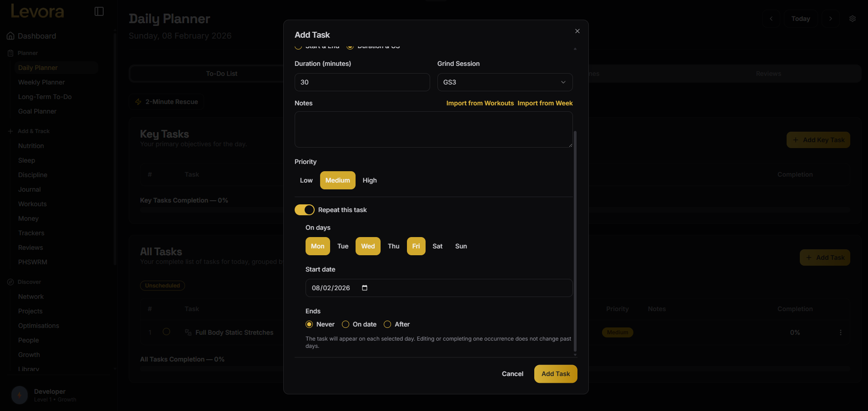Image resolution: width=868 pixels, height=411 pixels.
Task: Collapse the scheduling section with its chevron
Action: [575, 49]
